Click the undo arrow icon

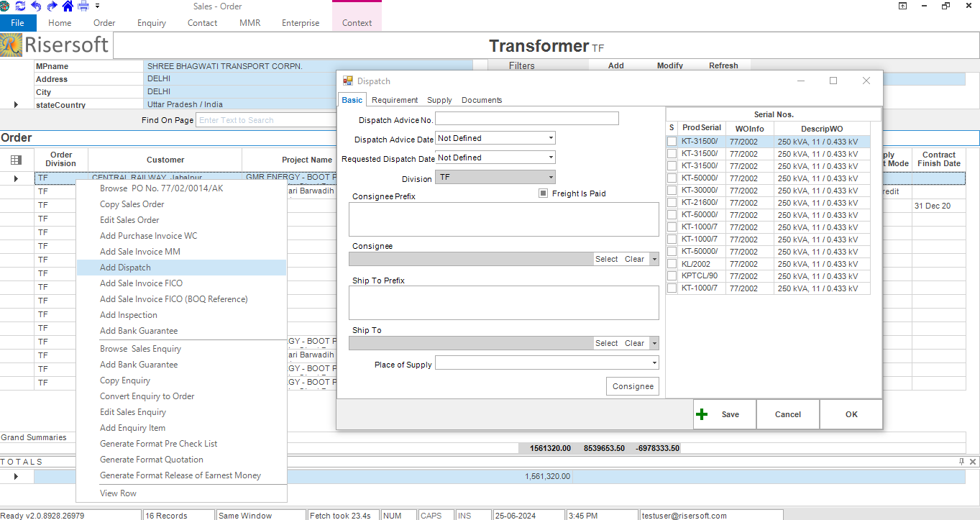(x=36, y=6)
